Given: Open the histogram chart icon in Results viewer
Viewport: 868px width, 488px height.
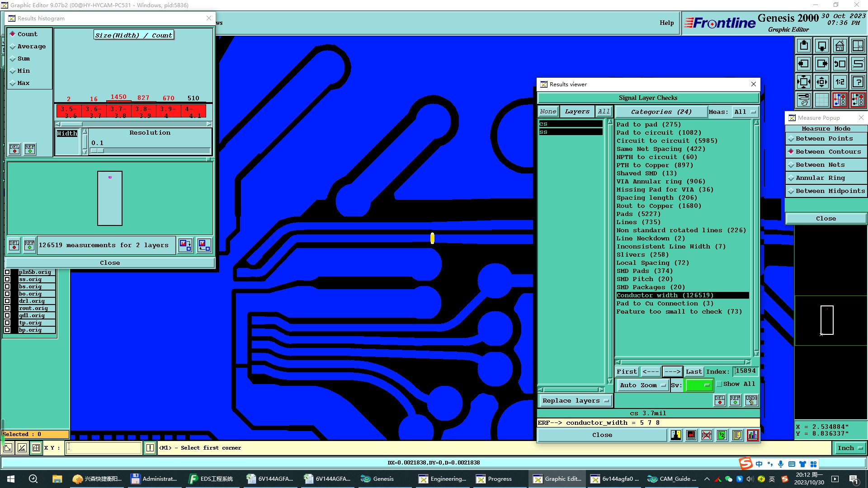Looking at the screenshot, I should [752, 435].
